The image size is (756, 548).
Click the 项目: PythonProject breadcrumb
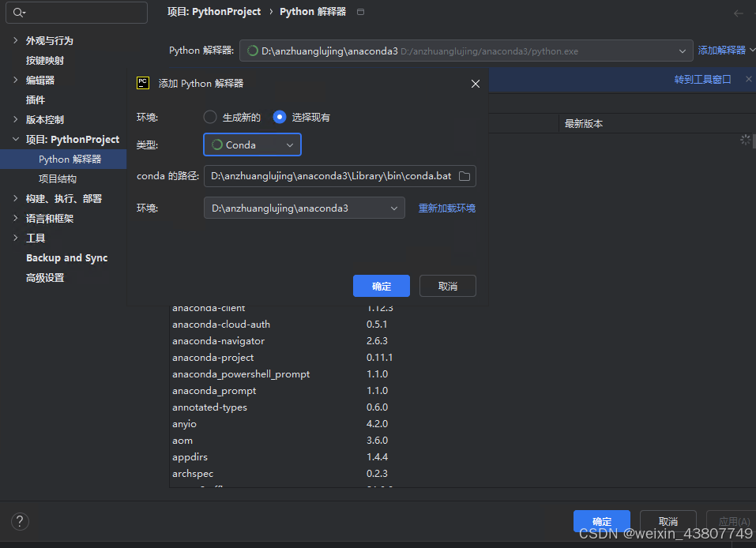[x=213, y=12]
